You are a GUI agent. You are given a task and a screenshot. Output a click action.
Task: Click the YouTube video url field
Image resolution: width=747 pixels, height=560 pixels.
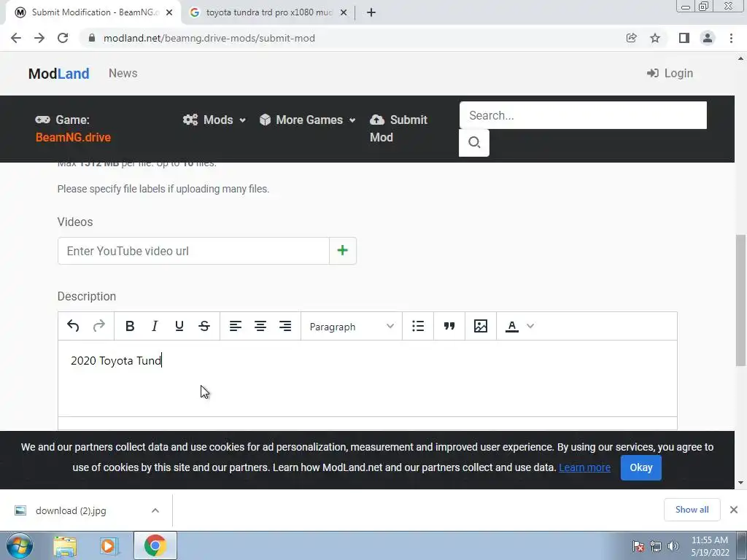pos(193,251)
